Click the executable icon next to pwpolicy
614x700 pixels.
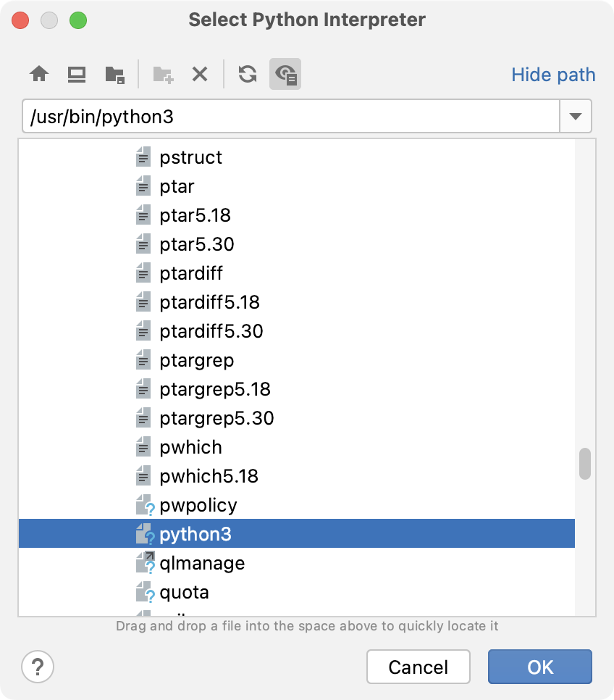point(143,505)
